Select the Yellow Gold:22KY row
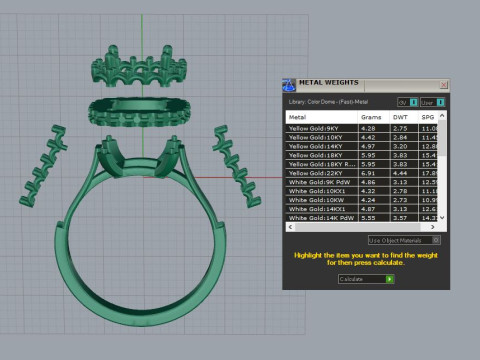The image size is (480, 360). pos(362,173)
